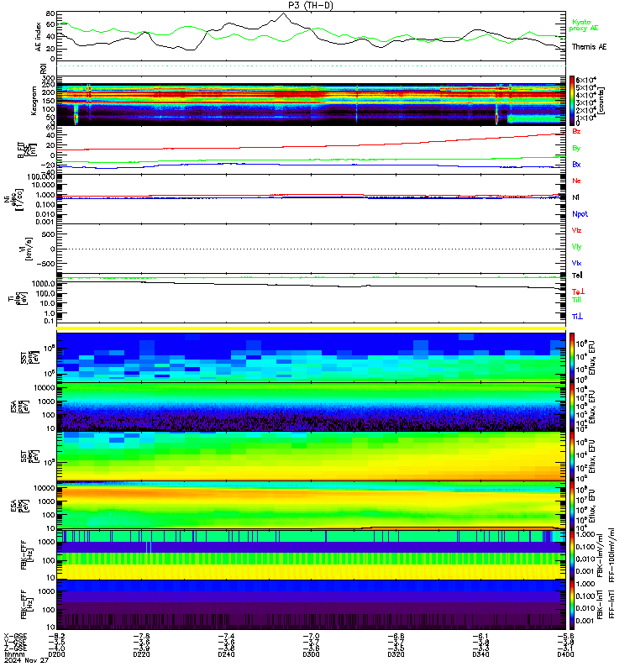Click the SST ion spectrogram panel

pos(311,357)
